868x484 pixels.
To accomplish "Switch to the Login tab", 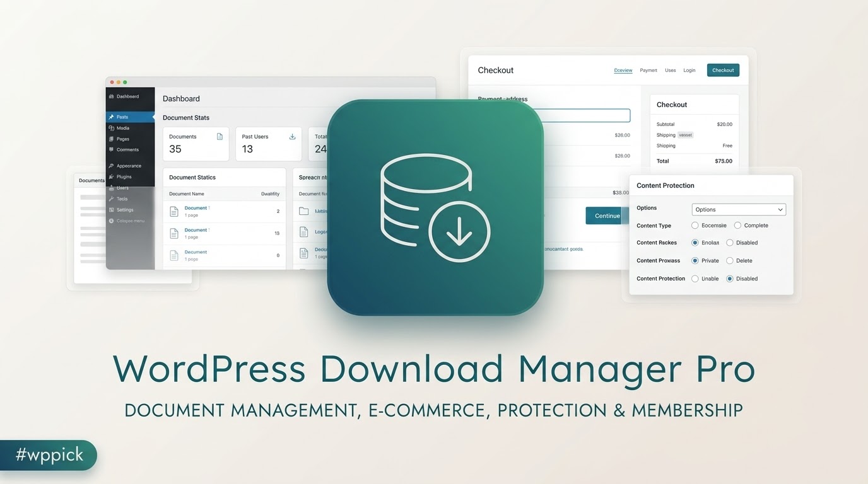I will coord(689,71).
